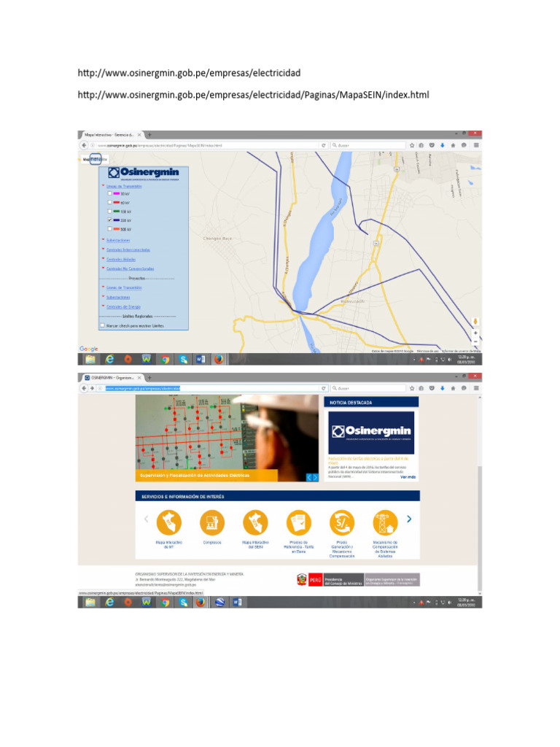The image size is (560, 747).
Task: Click the search box in the map browser
Action: [367, 145]
